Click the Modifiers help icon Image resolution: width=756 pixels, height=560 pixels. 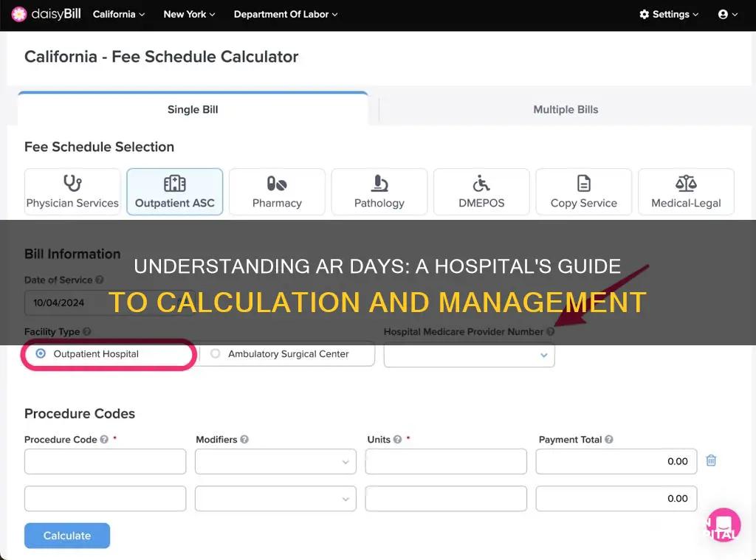(244, 440)
